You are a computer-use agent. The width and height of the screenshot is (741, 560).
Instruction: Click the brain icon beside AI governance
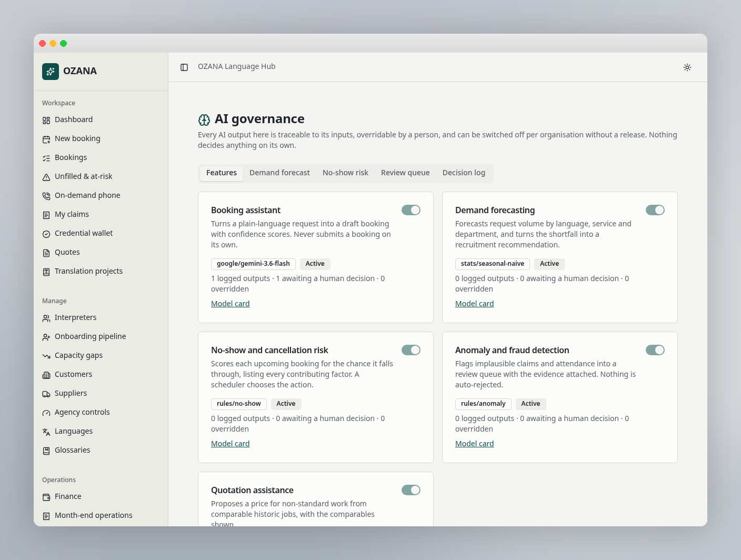click(204, 120)
